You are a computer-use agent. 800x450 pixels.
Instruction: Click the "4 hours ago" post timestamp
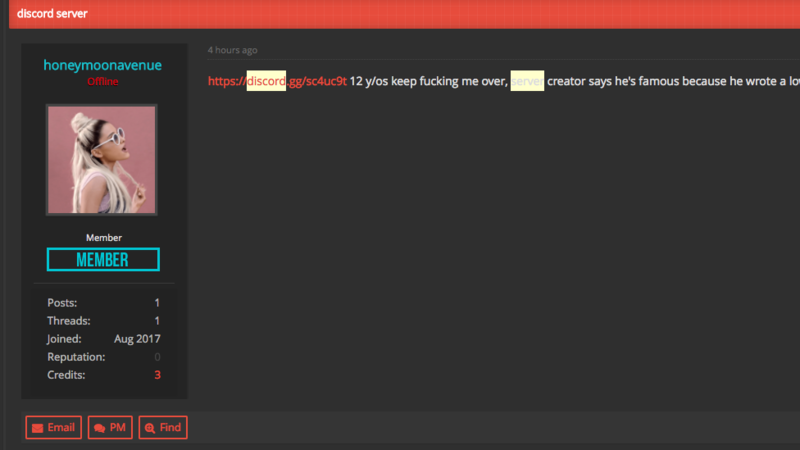tap(232, 50)
